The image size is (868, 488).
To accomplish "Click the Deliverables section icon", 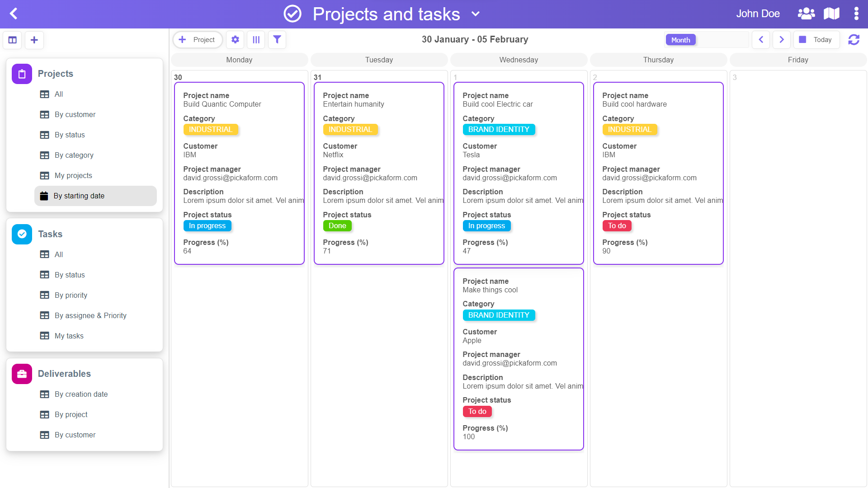I will coord(21,374).
